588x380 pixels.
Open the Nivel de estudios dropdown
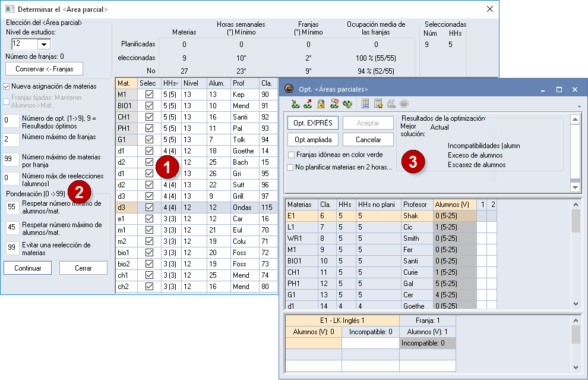tap(44, 44)
